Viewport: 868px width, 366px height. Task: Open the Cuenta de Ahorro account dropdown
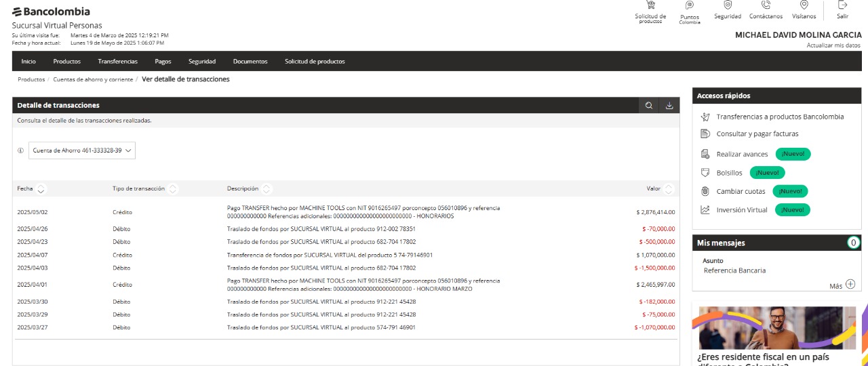[x=82, y=150]
